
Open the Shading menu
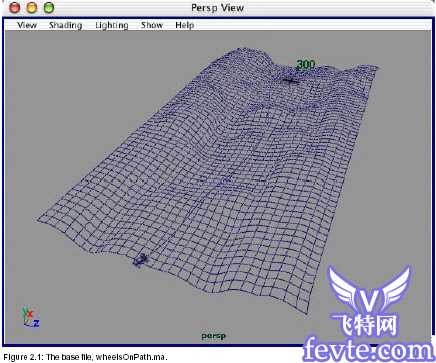(x=65, y=25)
